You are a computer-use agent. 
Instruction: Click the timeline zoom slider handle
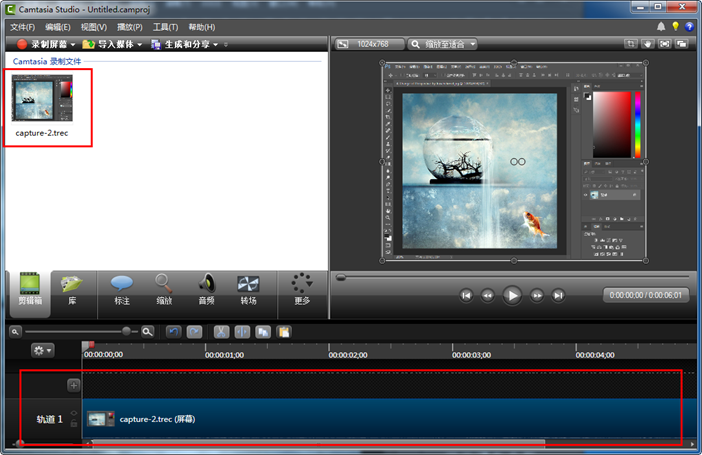point(126,331)
